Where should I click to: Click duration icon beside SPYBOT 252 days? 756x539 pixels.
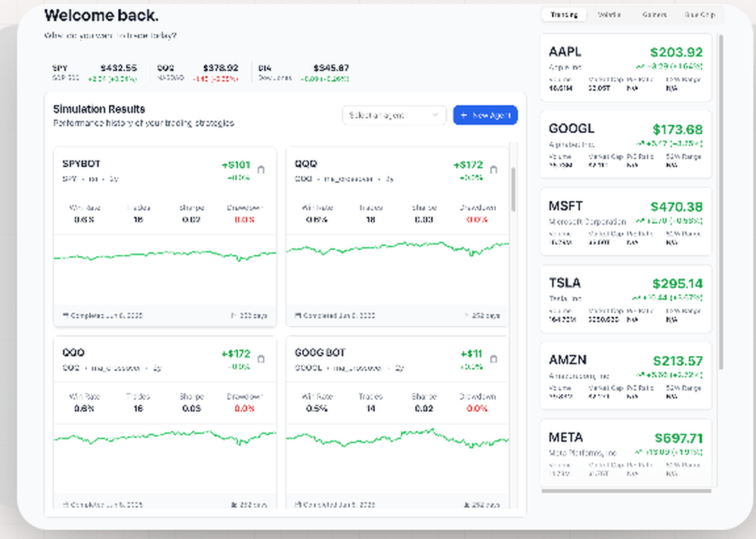pyautogui.click(x=234, y=315)
